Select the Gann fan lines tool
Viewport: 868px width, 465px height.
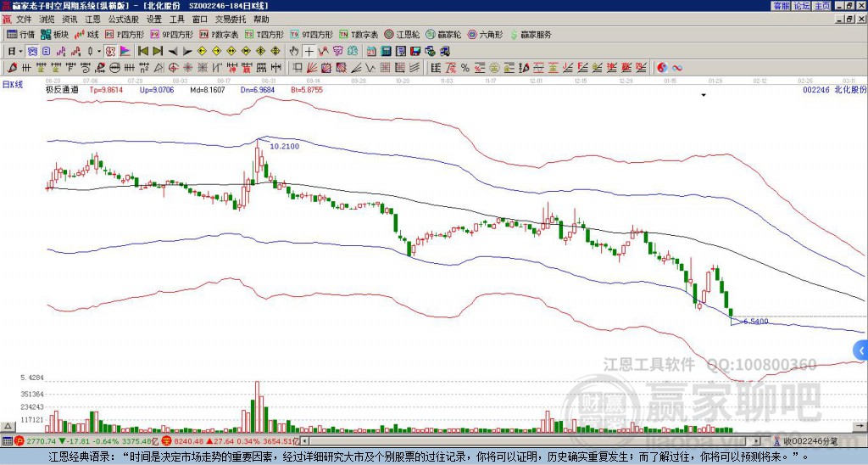[x=312, y=68]
